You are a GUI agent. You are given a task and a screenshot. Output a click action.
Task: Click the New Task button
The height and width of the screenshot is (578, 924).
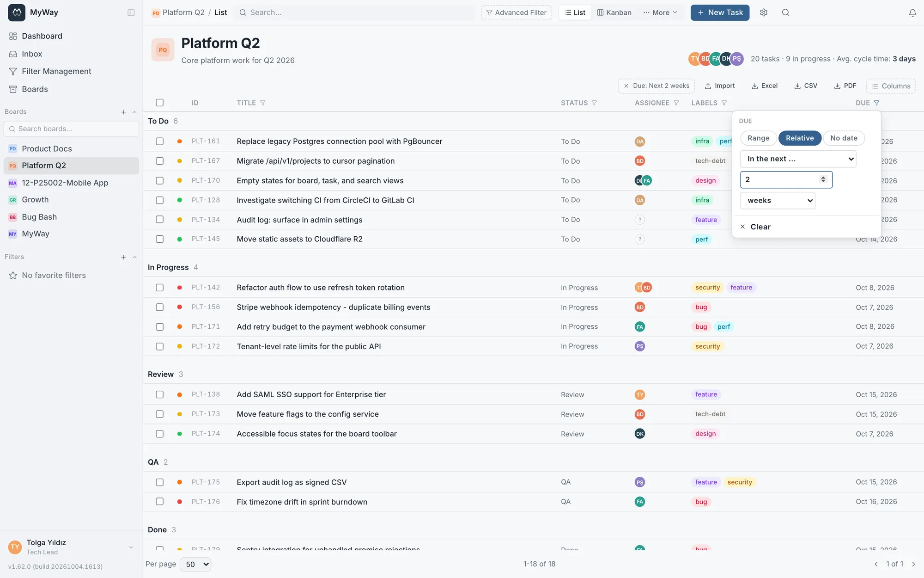pyautogui.click(x=720, y=12)
